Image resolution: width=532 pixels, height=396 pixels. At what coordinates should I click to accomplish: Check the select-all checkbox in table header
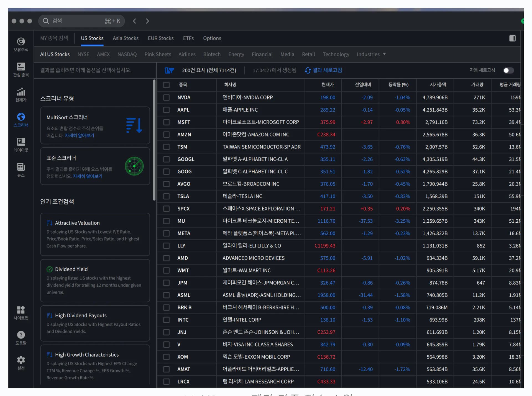coord(166,85)
